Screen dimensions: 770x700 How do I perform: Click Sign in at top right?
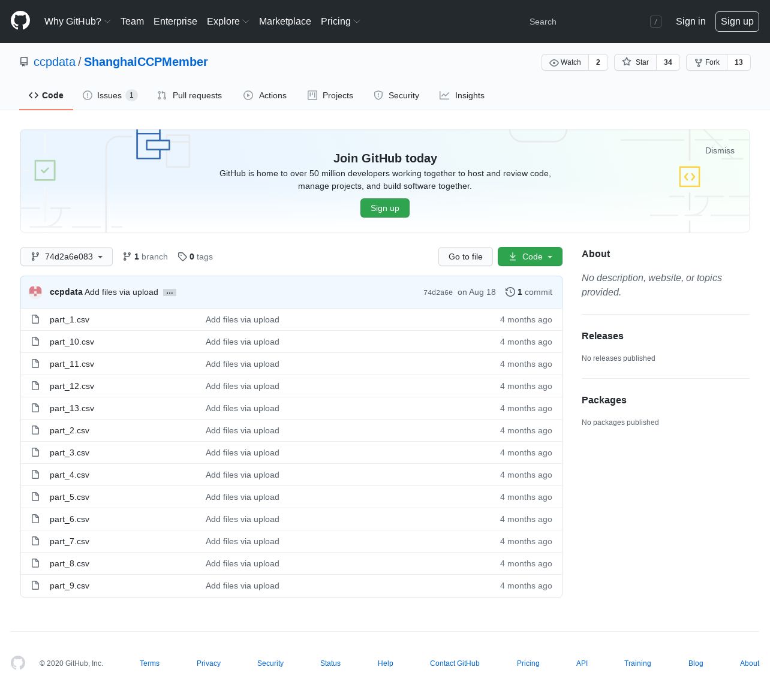click(x=690, y=22)
